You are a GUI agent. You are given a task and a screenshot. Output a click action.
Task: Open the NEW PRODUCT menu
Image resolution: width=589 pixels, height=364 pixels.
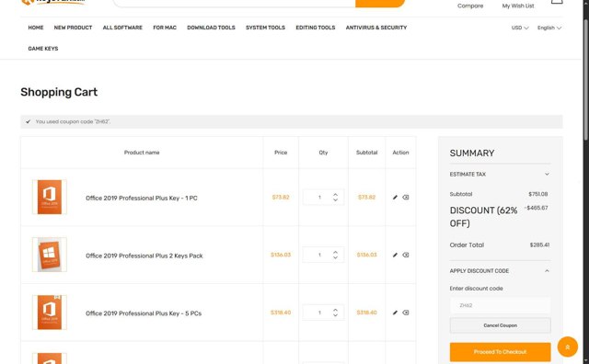[x=73, y=28]
